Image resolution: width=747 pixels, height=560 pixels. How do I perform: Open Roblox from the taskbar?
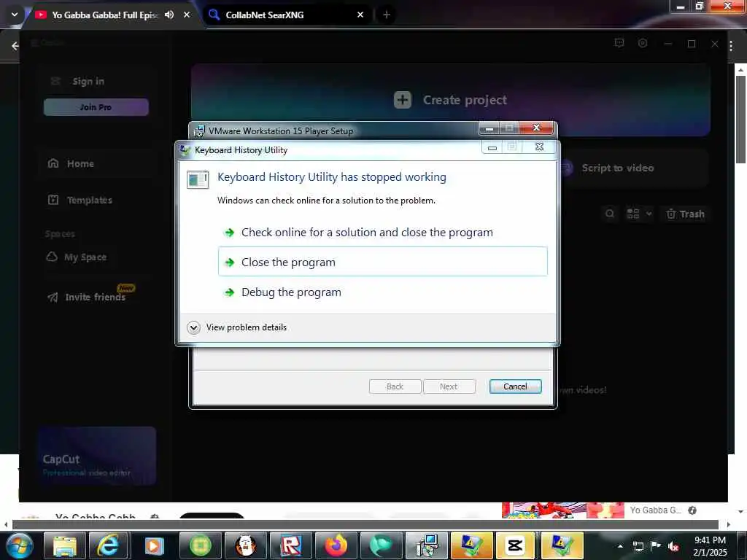point(290,545)
